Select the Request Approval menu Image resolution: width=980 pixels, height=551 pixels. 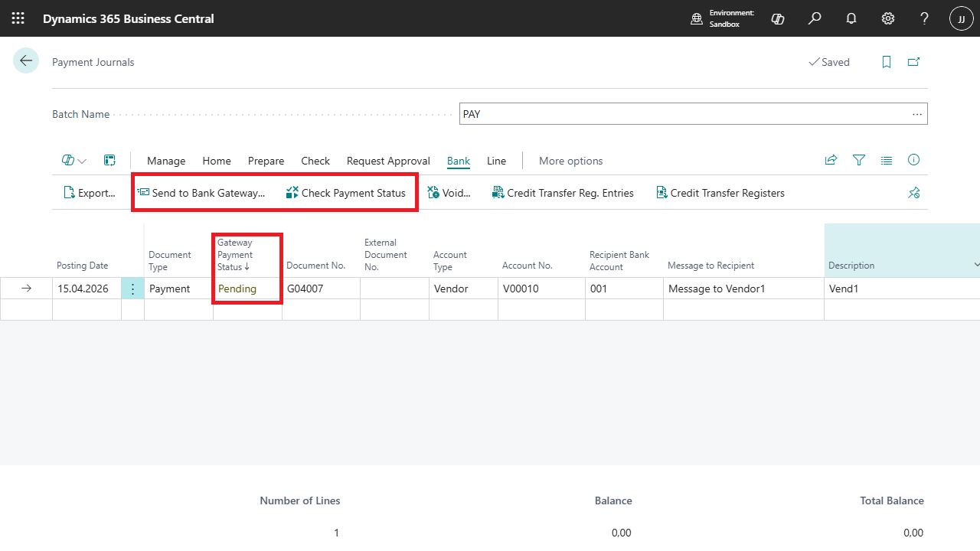coord(388,161)
